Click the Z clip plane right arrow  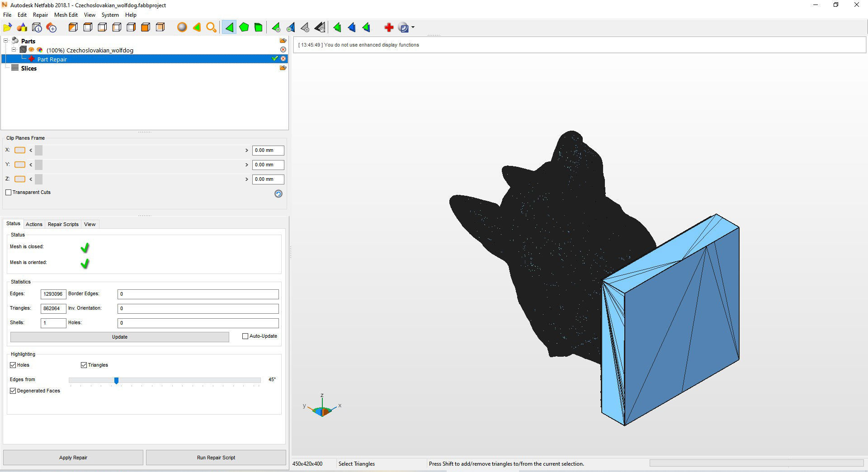(x=247, y=179)
